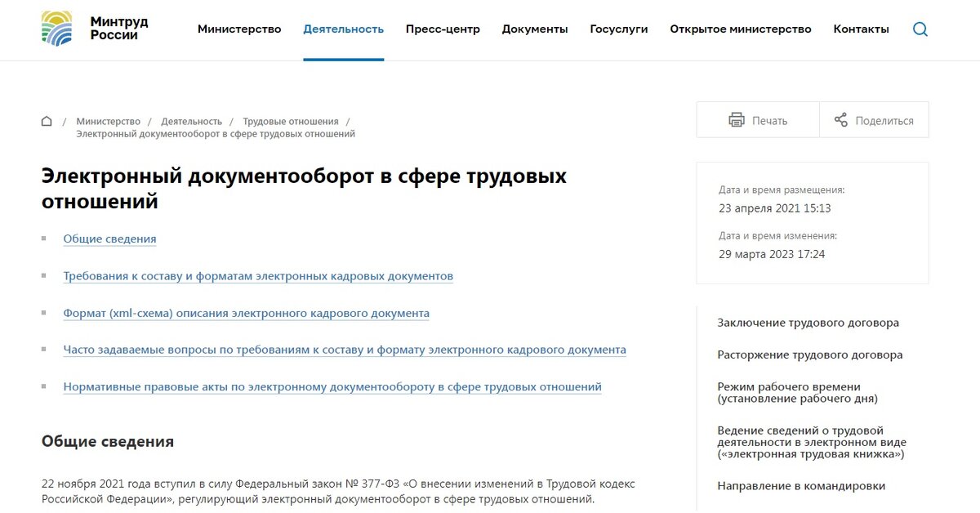Follow the Общие сведения link
The image size is (980, 513).
click(109, 239)
